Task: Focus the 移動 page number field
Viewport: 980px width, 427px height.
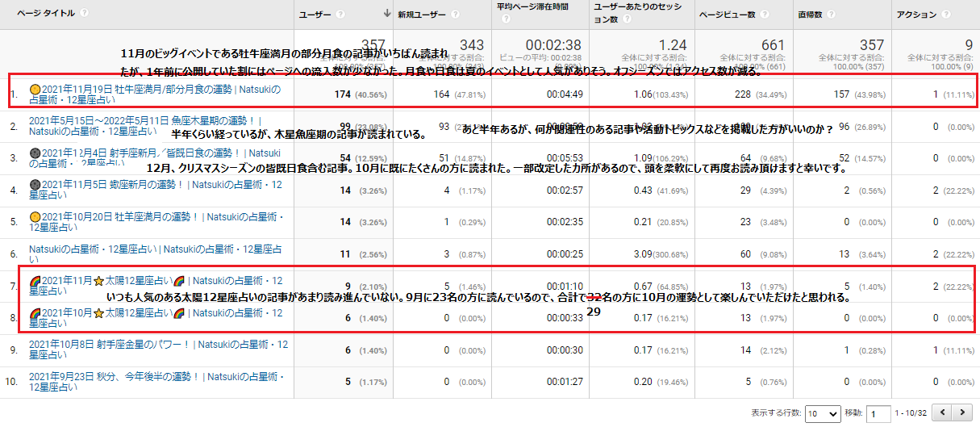Action: pos(878,413)
